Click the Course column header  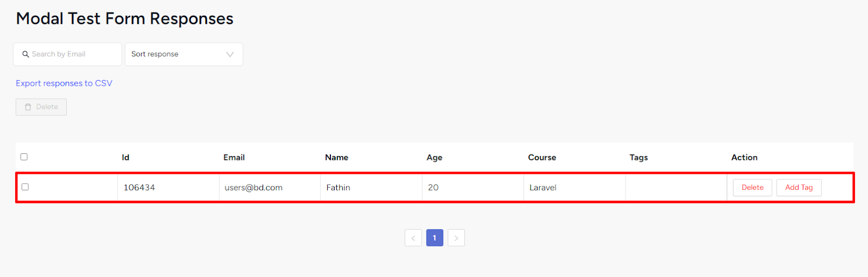[542, 157]
